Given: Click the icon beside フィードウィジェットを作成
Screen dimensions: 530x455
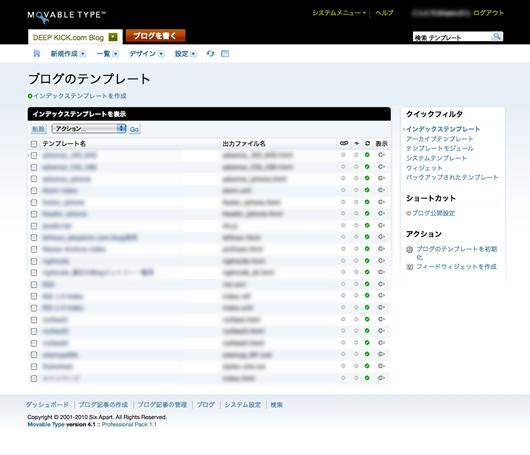Looking at the screenshot, I should pos(409,267).
